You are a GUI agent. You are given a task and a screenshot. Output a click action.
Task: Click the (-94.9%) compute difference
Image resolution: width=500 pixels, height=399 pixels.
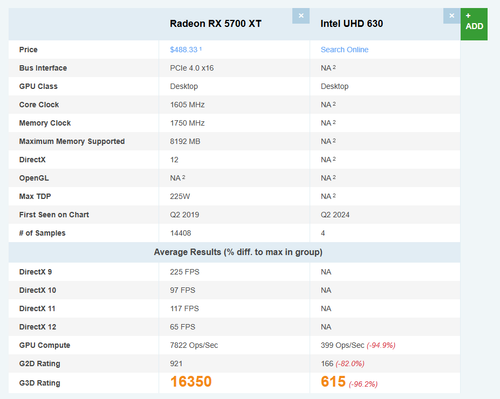coord(381,346)
